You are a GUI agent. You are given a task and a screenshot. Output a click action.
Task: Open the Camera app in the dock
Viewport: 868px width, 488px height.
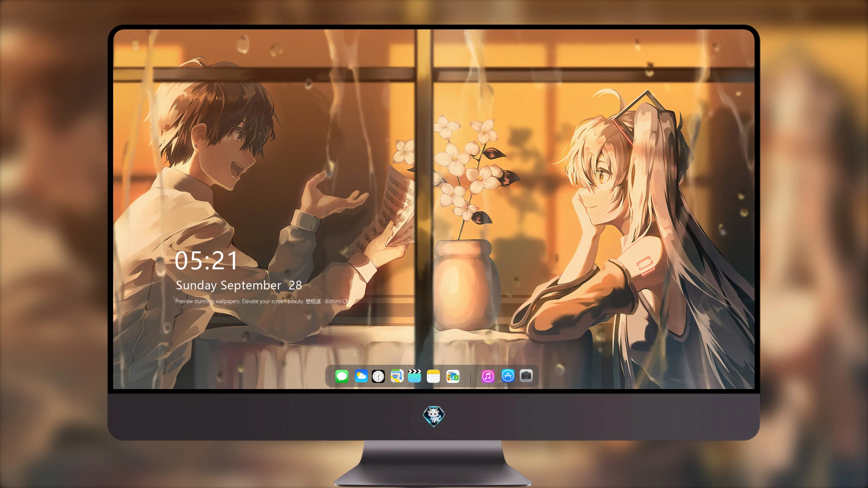point(526,375)
